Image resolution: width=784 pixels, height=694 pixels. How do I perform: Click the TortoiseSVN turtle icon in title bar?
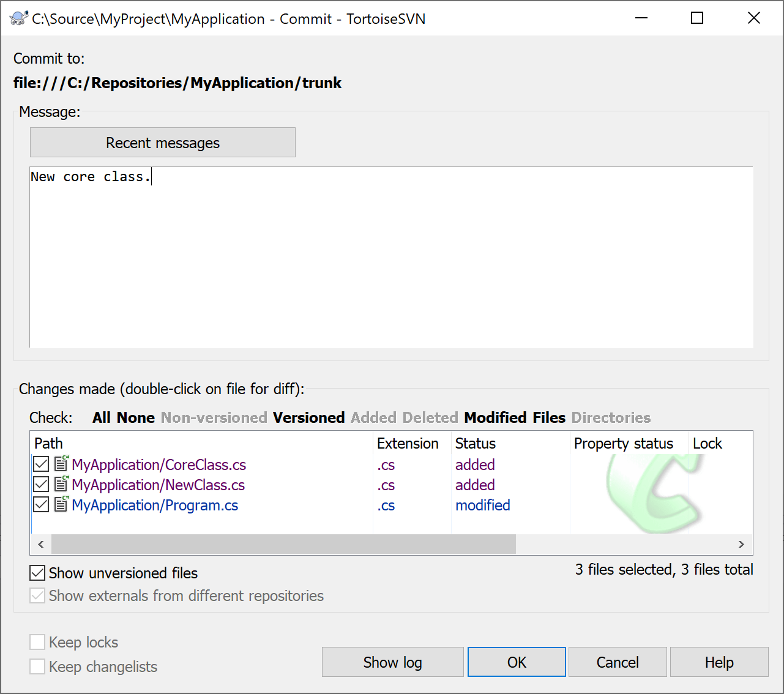click(18, 18)
